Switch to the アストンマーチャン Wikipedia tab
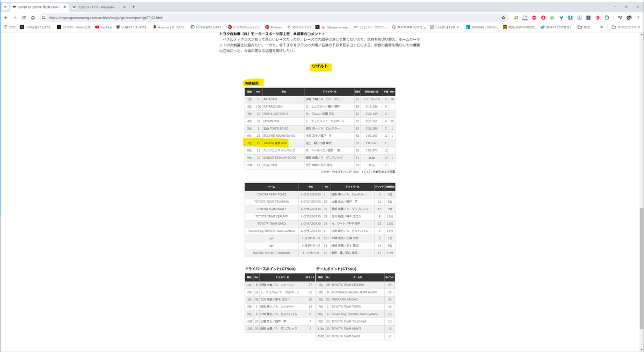This screenshot has width=644, height=352. pos(99,7)
